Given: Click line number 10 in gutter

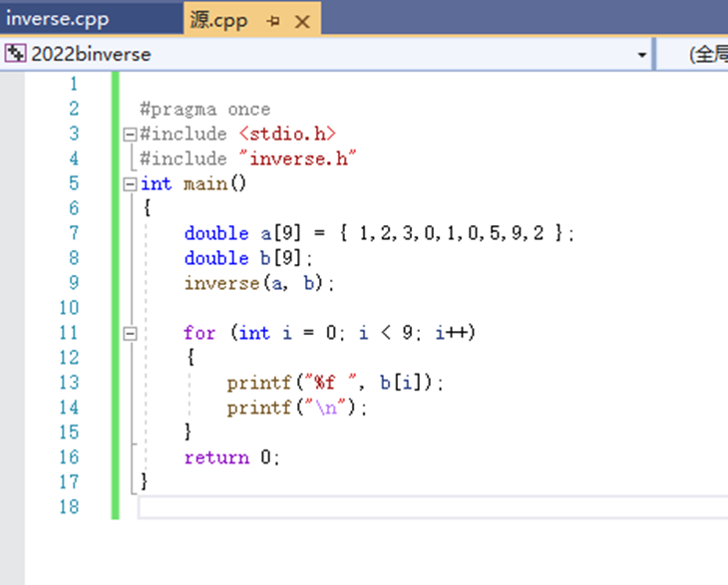Looking at the screenshot, I should (x=69, y=308).
